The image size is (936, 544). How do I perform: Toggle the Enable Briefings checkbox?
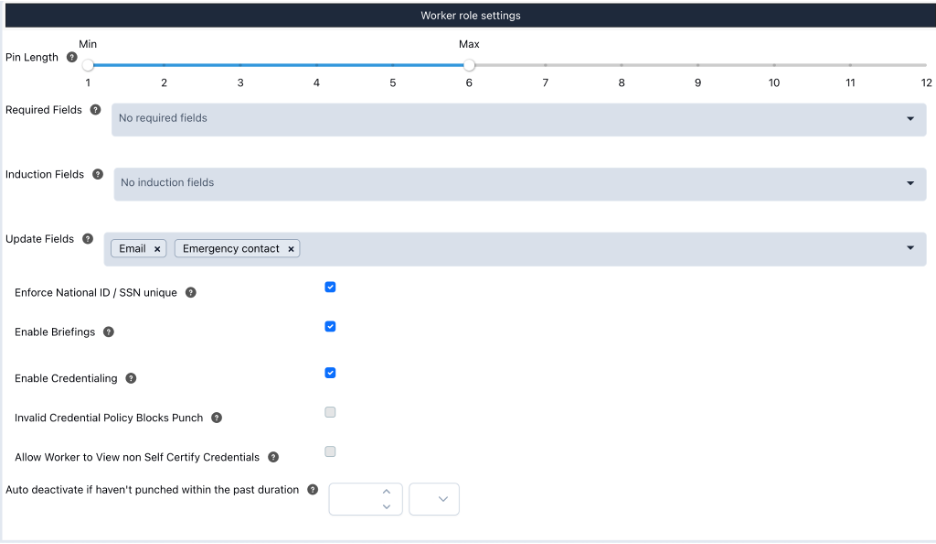pyautogui.click(x=330, y=327)
